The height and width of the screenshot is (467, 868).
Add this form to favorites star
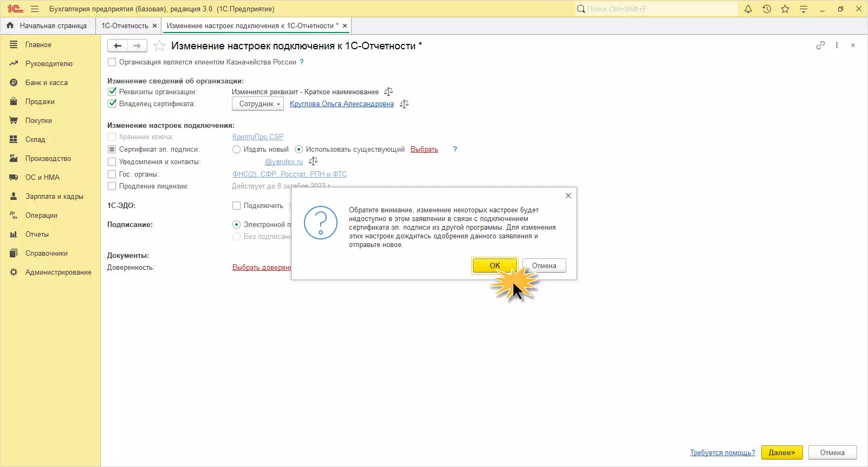pyautogui.click(x=159, y=46)
